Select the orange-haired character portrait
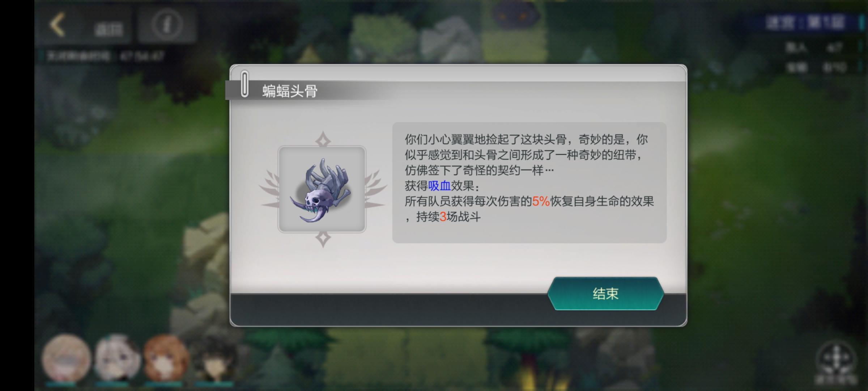868x391 pixels. (x=166, y=358)
